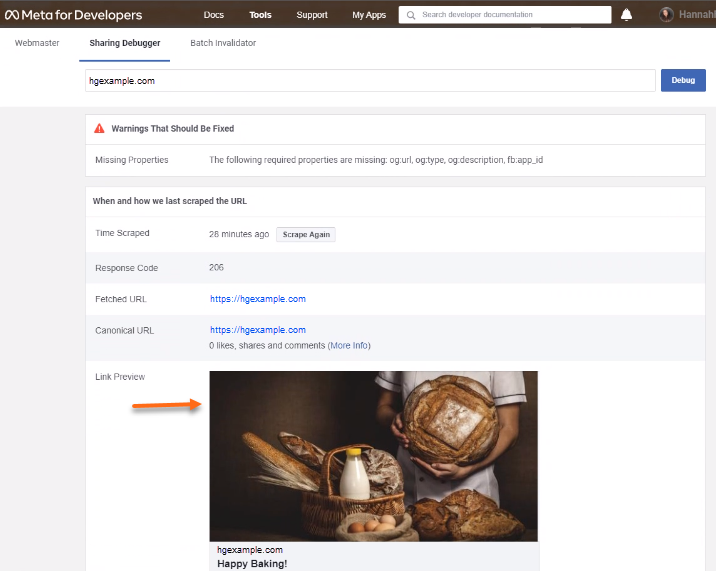Viewport: 716px width, 571px height.
Task: Switch to the Batch Invalidator tab
Action: coord(223,43)
